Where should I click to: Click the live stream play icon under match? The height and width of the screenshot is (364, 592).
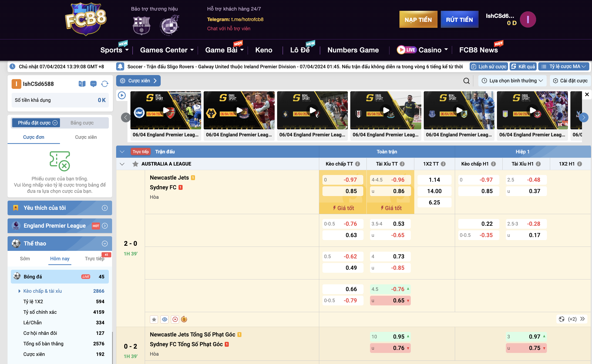(175, 319)
